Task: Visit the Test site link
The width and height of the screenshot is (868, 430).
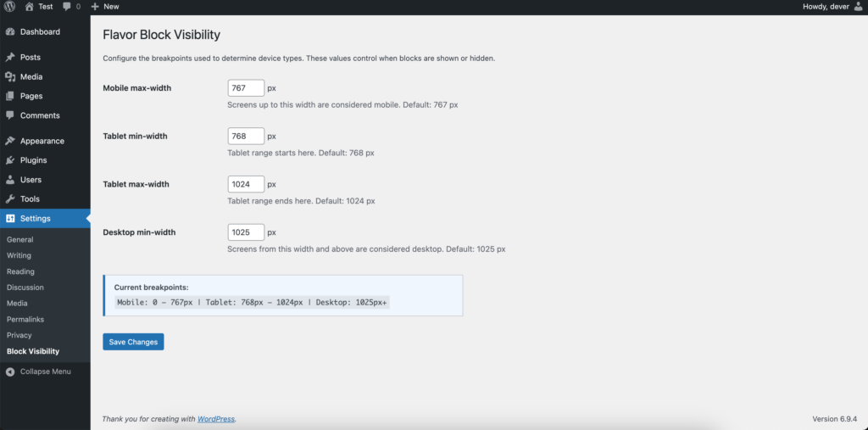Action: click(46, 7)
